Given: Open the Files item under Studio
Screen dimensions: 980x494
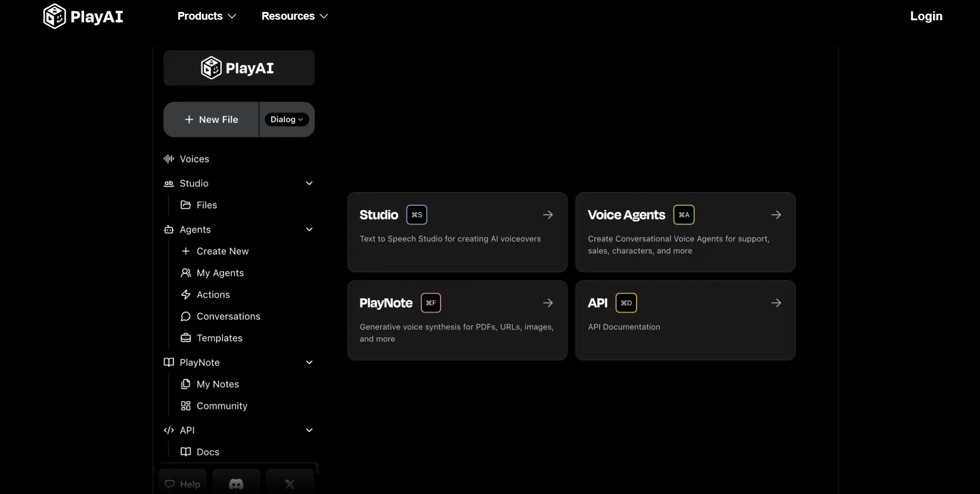Looking at the screenshot, I should [206, 205].
